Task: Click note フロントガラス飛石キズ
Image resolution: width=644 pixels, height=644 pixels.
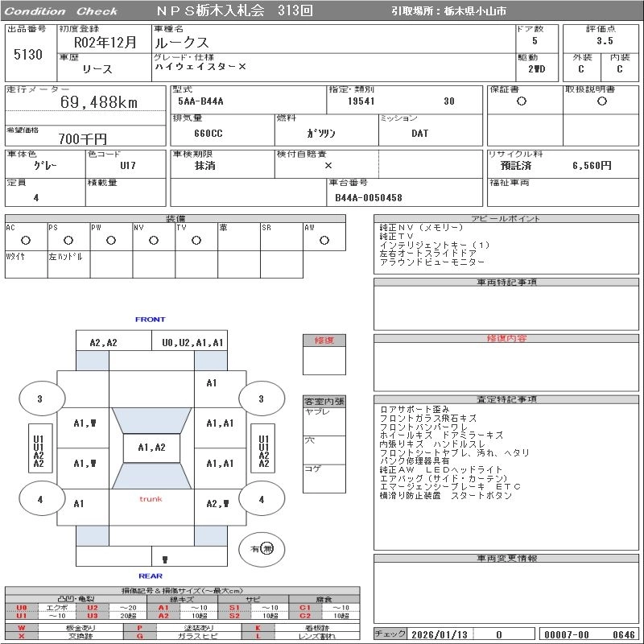Action: coord(428,418)
